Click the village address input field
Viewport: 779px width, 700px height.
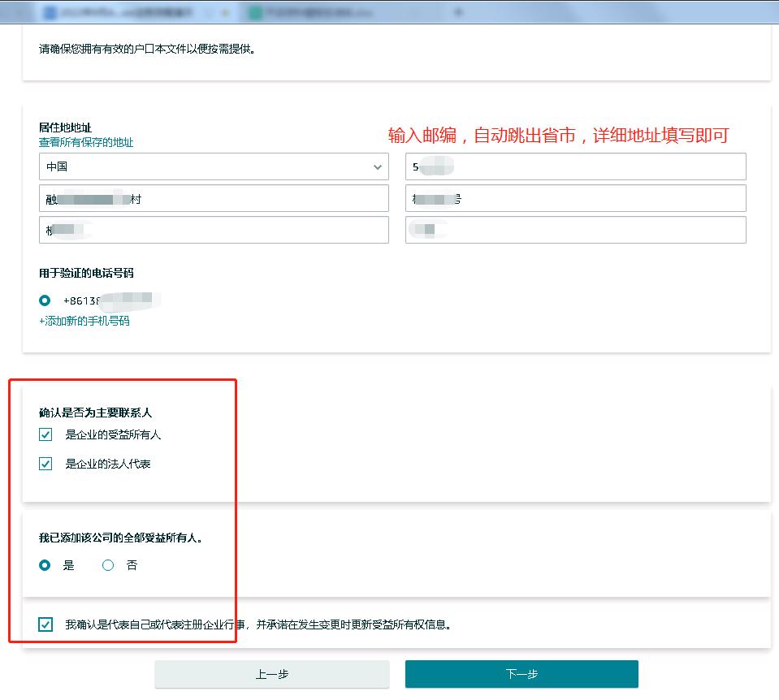pos(214,198)
